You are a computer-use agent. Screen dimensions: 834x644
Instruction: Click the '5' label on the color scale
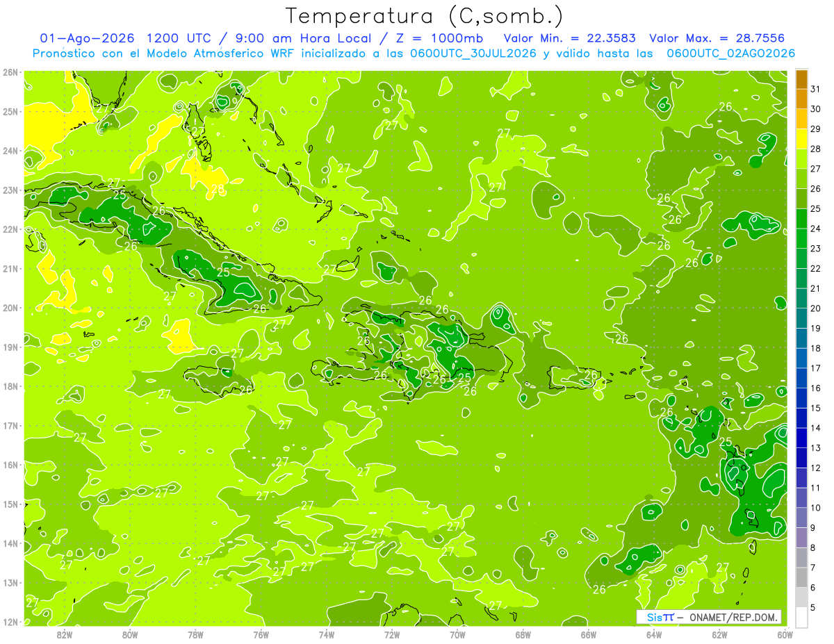tap(813, 607)
